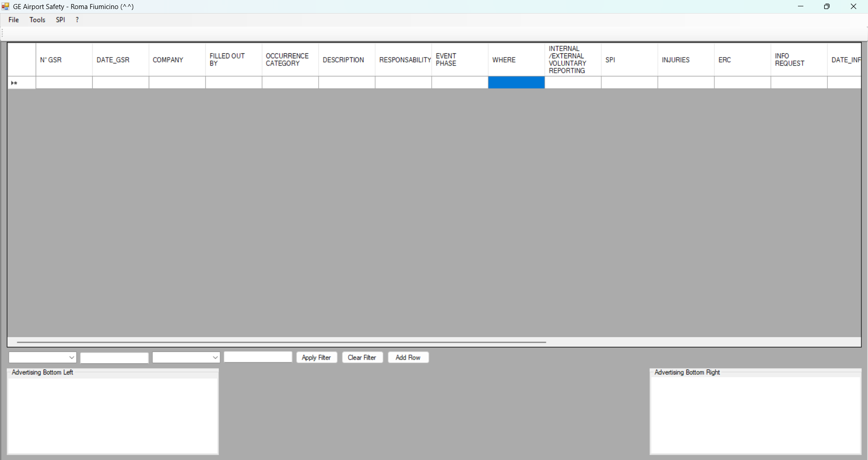Click the horizontal scrollbar of the grid

[281, 342]
